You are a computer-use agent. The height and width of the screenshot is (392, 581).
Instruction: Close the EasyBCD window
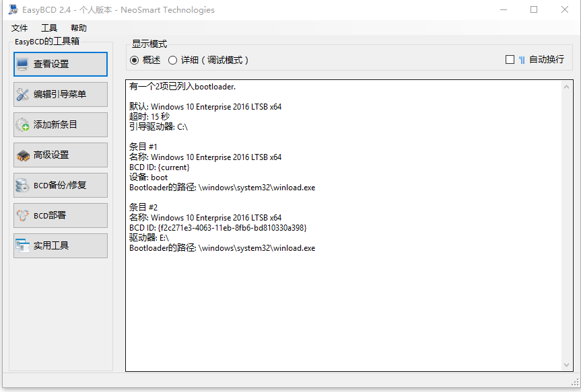(x=565, y=9)
